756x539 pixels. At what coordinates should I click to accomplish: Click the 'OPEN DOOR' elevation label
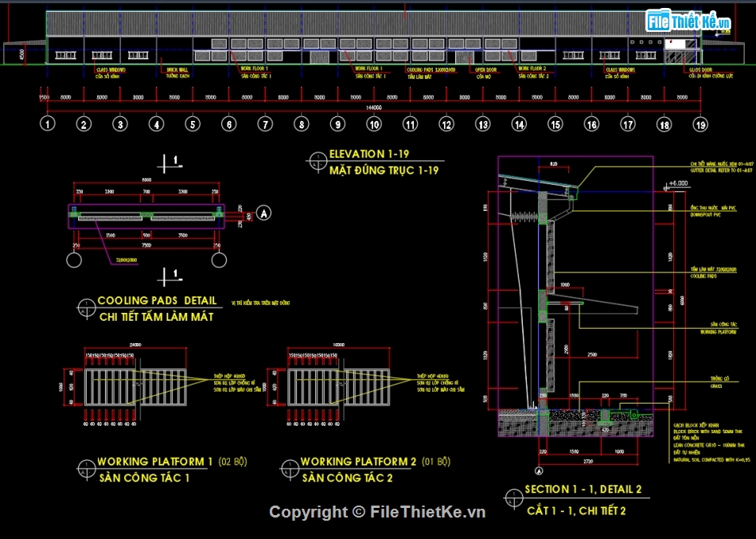point(486,70)
